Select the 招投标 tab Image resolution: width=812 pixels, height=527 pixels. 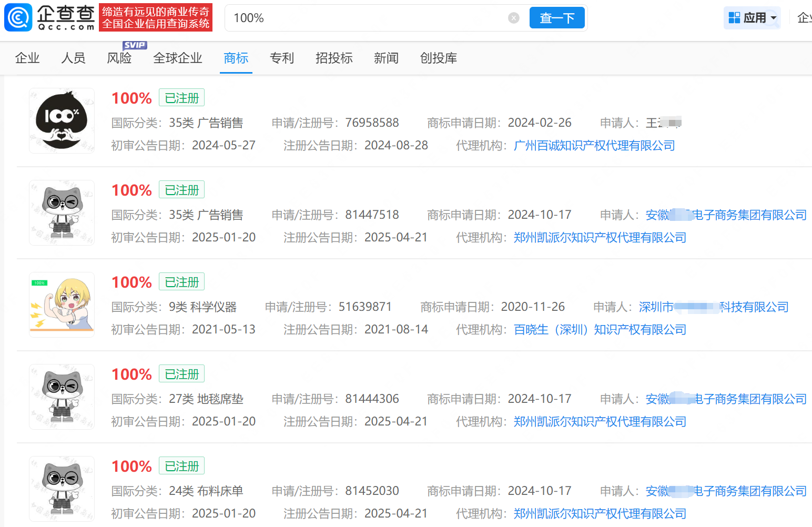click(x=334, y=58)
